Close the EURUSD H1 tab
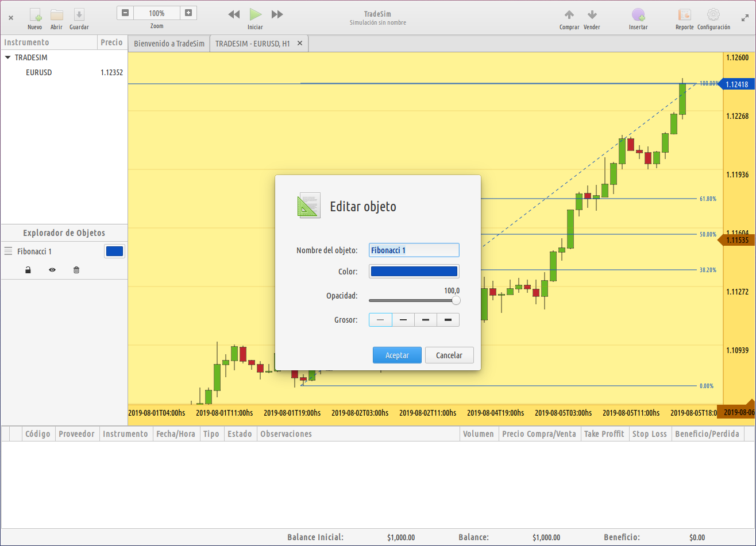The height and width of the screenshot is (546, 756). click(x=299, y=43)
